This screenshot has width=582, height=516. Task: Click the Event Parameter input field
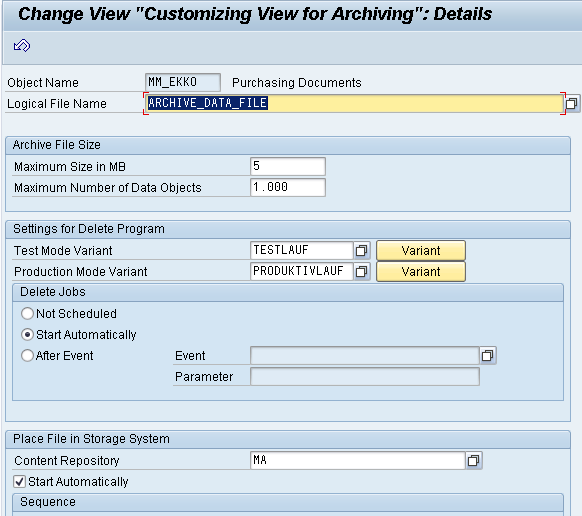pyautogui.click(x=365, y=377)
